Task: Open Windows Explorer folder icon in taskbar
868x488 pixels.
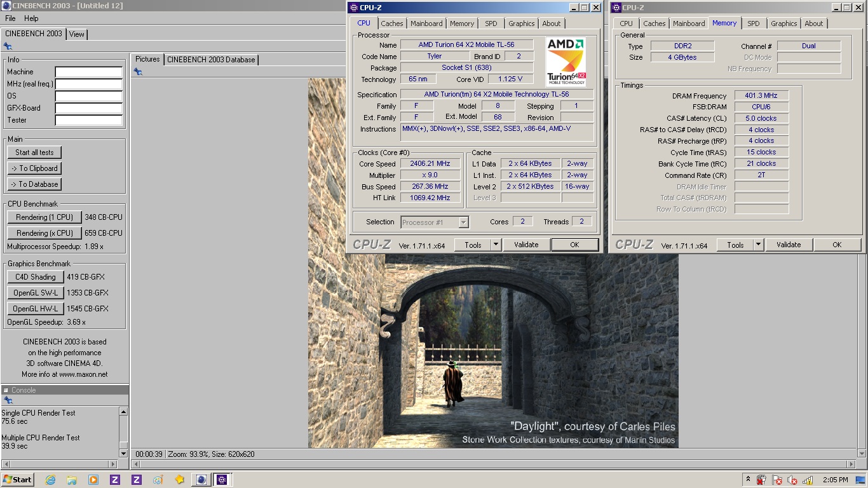Action: pos(72,480)
